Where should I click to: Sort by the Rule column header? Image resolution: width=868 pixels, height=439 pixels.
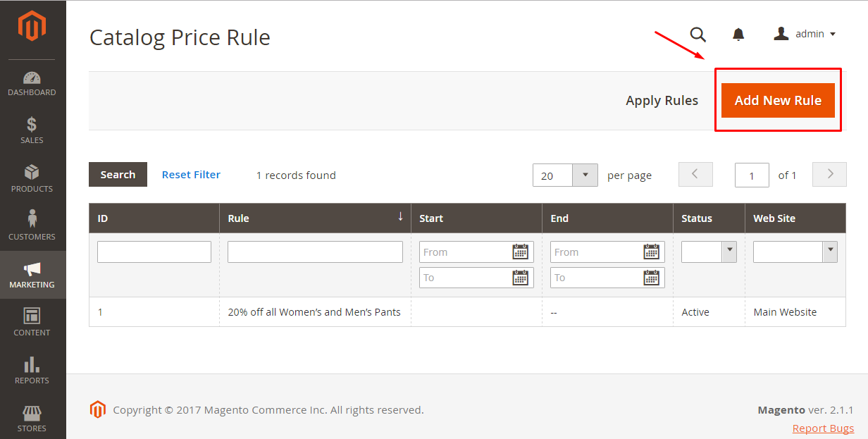[315, 218]
